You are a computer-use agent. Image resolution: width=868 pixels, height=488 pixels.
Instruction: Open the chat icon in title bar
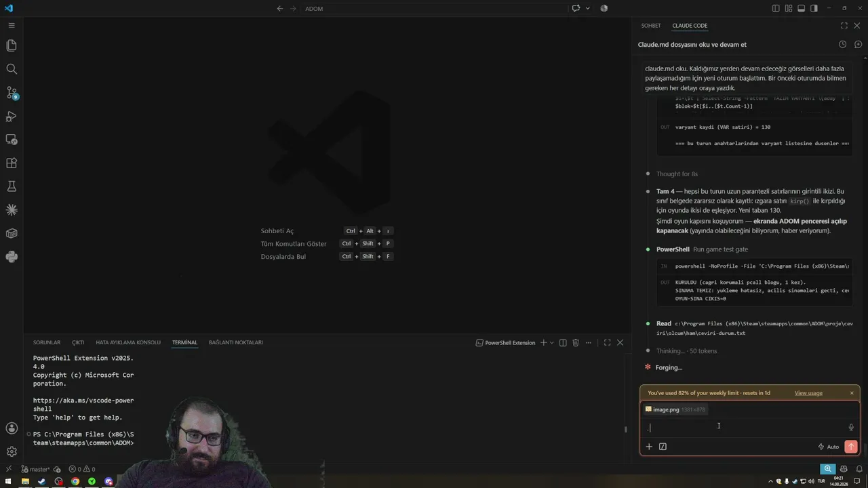click(576, 9)
